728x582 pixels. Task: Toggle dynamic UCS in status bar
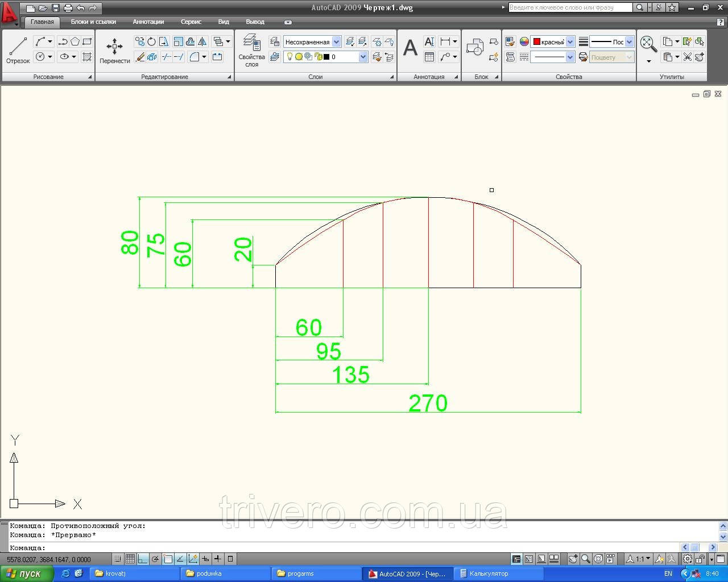tap(193, 559)
